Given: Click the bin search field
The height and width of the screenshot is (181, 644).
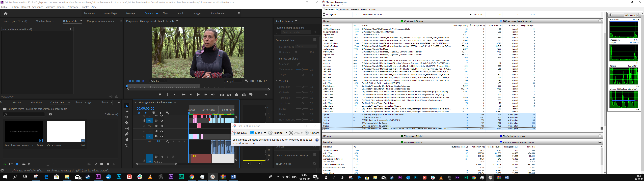Looking at the screenshot, I should click(x=24, y=114).
